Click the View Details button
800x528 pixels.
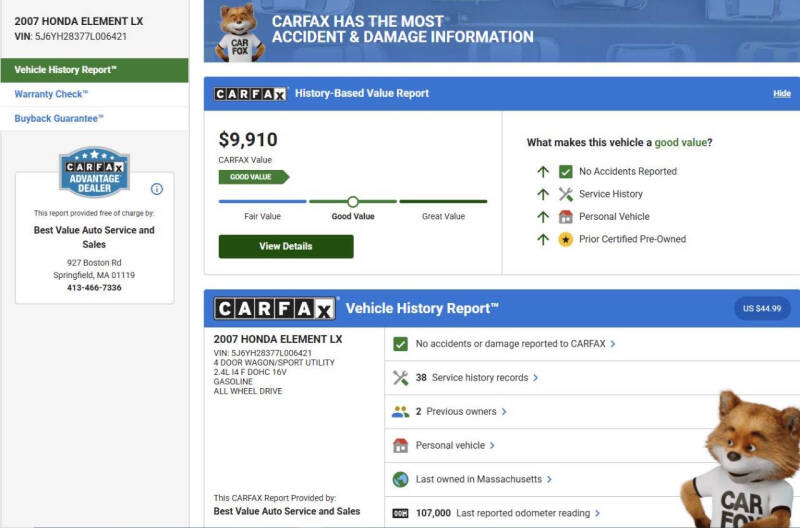pos(286,246)
